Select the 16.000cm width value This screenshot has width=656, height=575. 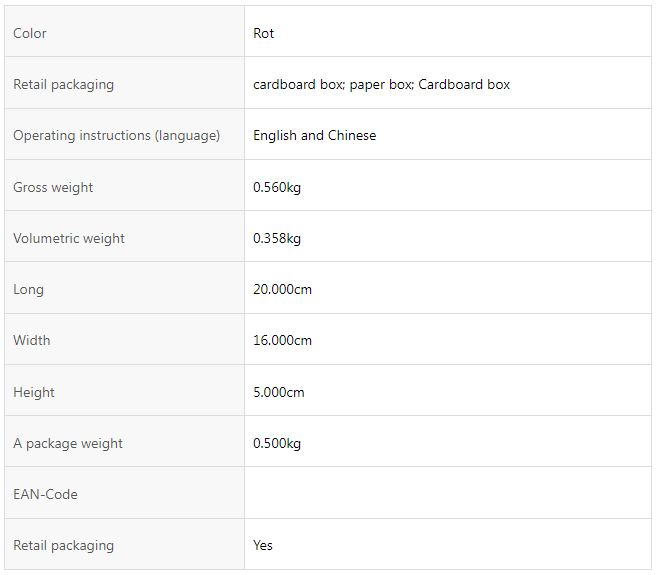282,340
